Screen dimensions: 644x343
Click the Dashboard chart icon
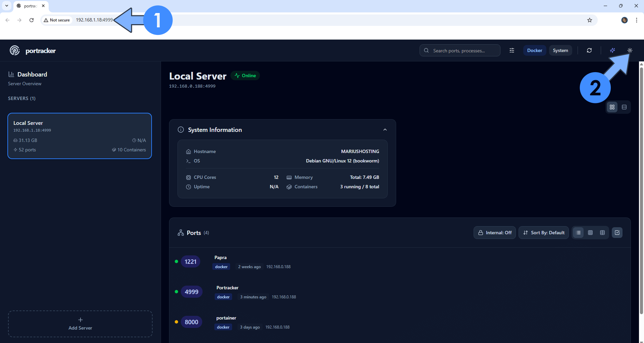(x=11, y=74)
